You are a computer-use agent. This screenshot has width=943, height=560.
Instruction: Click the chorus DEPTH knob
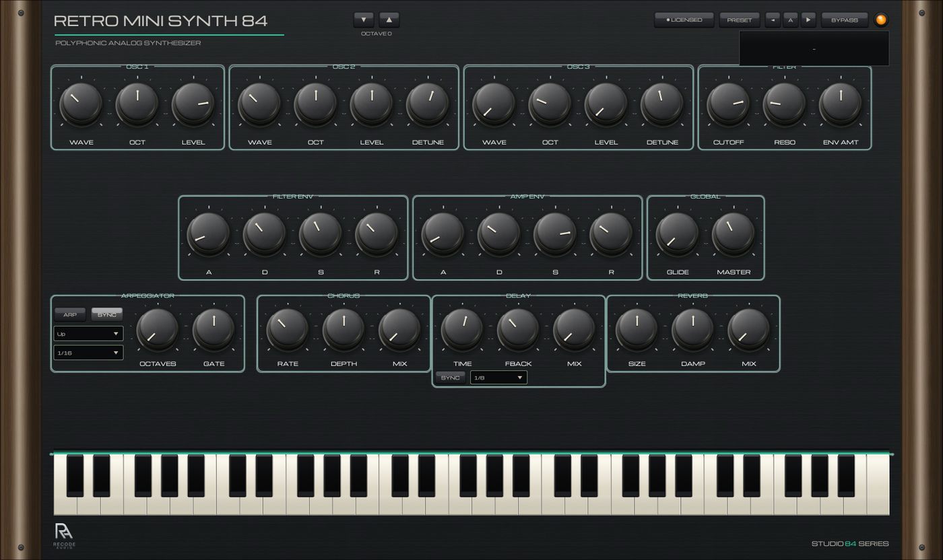point(344,329)
